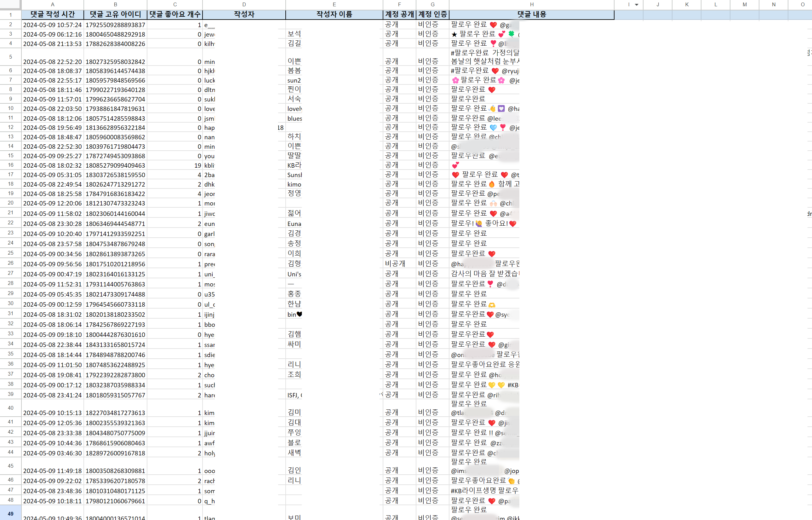
Task: Select column N header
Action: [774, 4]
